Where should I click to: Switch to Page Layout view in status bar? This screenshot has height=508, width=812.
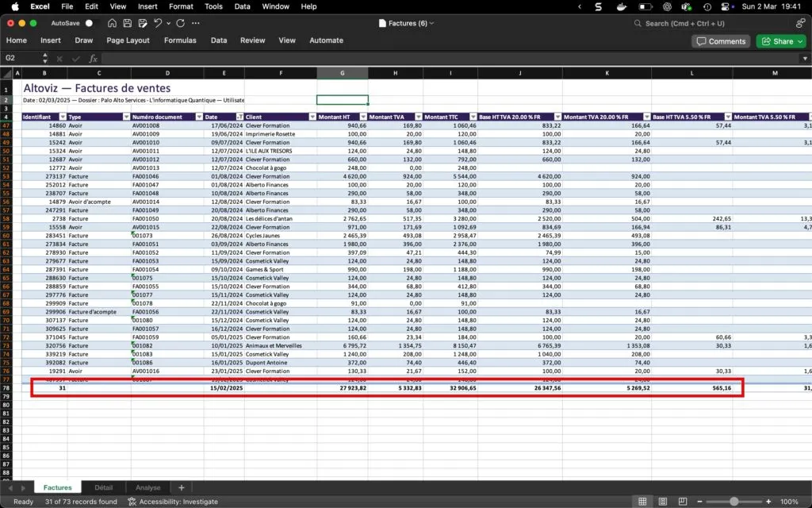(662, 502)
